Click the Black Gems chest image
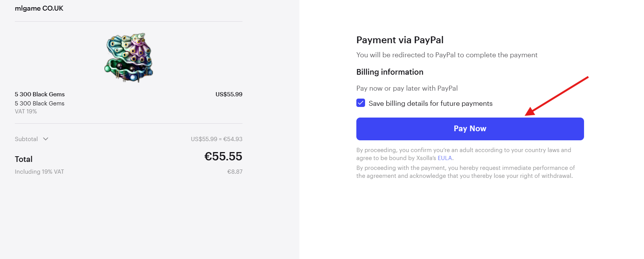This screenshot has height=259, width=644. [129, 57]
